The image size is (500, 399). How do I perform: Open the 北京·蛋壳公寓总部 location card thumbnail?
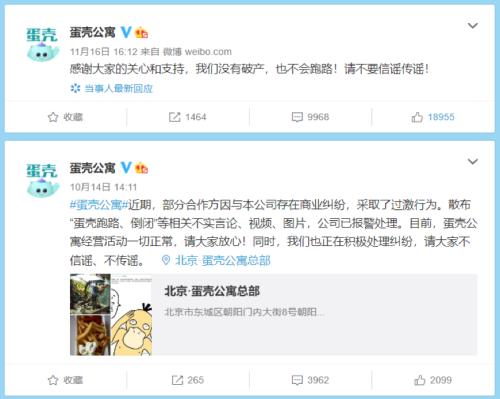pyautogui.click(x=111, y=315)
